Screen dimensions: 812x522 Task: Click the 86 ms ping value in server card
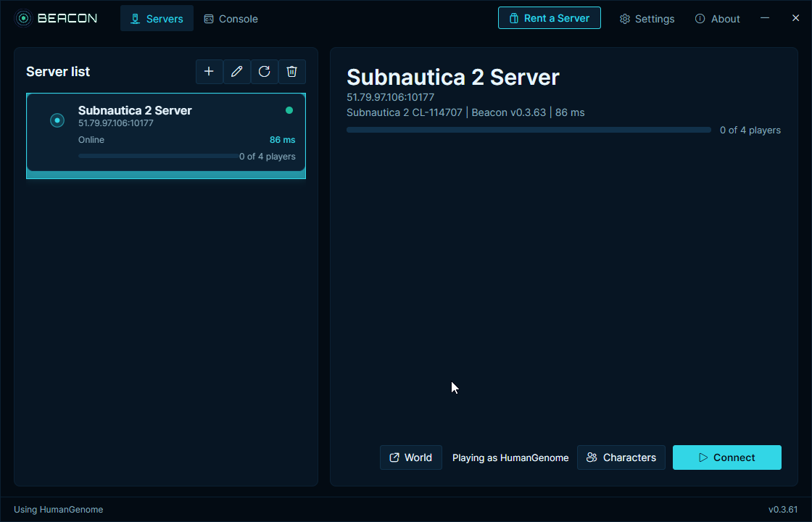click(x=282, y=140)
